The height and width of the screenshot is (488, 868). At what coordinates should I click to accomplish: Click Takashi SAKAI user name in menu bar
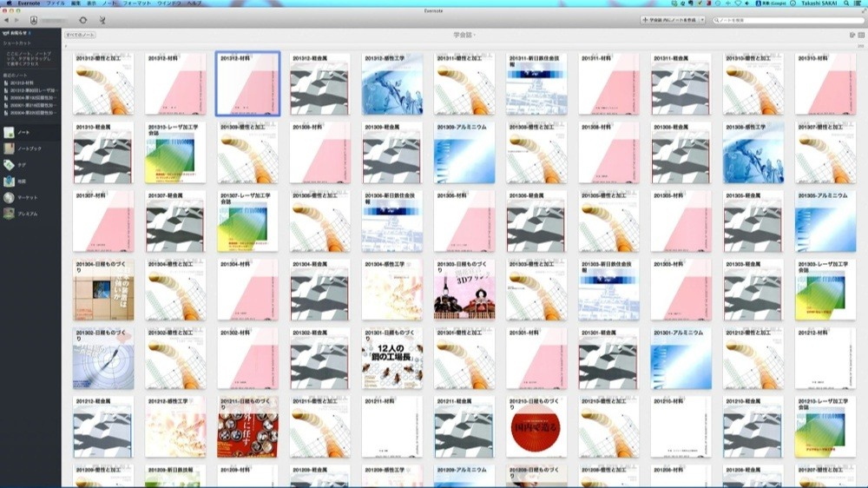point(819,3)
